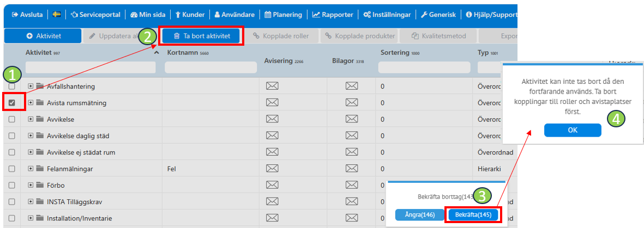Screen dimensions: 644x228
Task: Click the Kvalitetsmetod button
Action: (x=438, y=36)
